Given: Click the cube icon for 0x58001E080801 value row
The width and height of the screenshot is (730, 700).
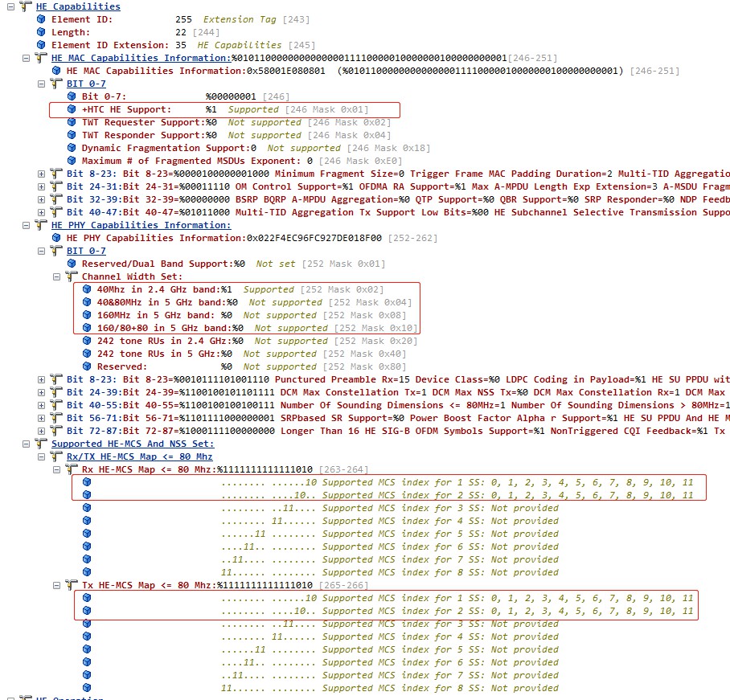Looking at the screenshot, I should 56,71.
